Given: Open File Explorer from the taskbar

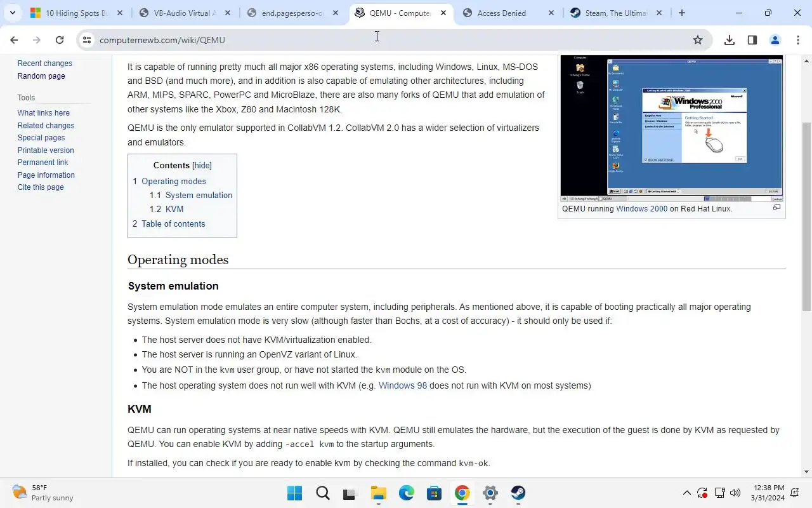Looking at the screenshot, I should coord(379,493).
